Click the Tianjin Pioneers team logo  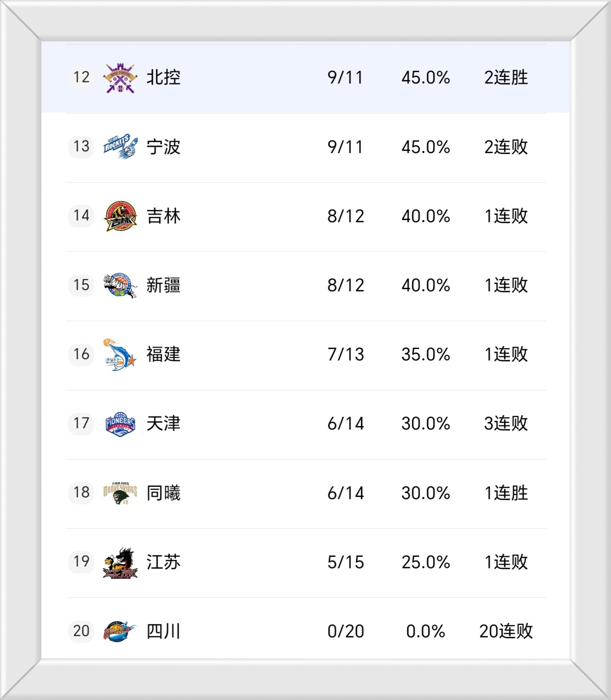pyautogui.click(x=120, y=424)
